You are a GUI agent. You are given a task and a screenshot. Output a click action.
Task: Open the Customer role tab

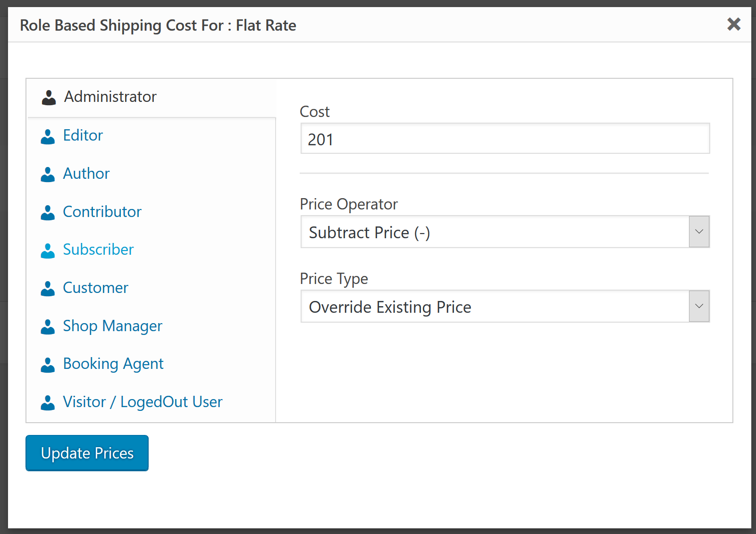coord(95,288)
